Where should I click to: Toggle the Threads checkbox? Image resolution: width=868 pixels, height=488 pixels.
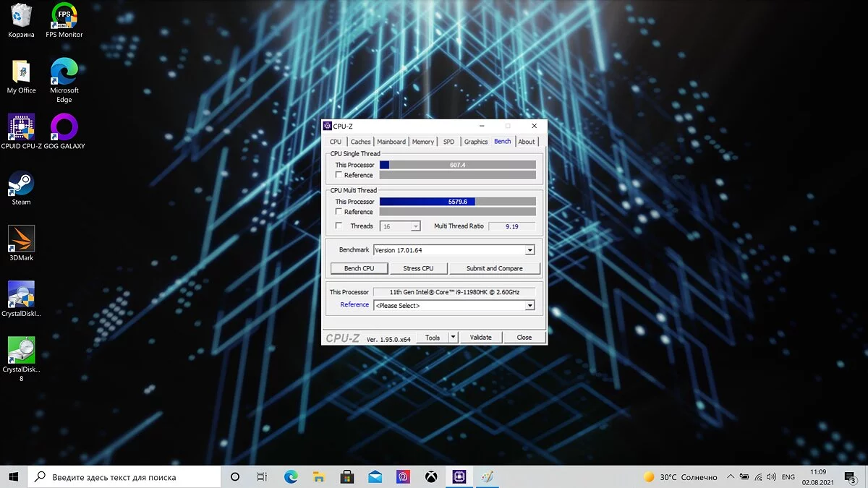tap(339, 226)
